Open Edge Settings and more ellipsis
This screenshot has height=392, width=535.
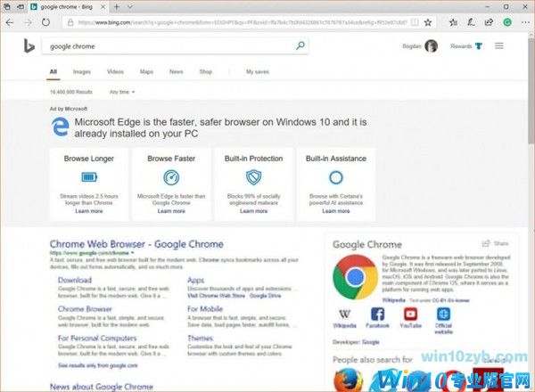click(525, 22)
